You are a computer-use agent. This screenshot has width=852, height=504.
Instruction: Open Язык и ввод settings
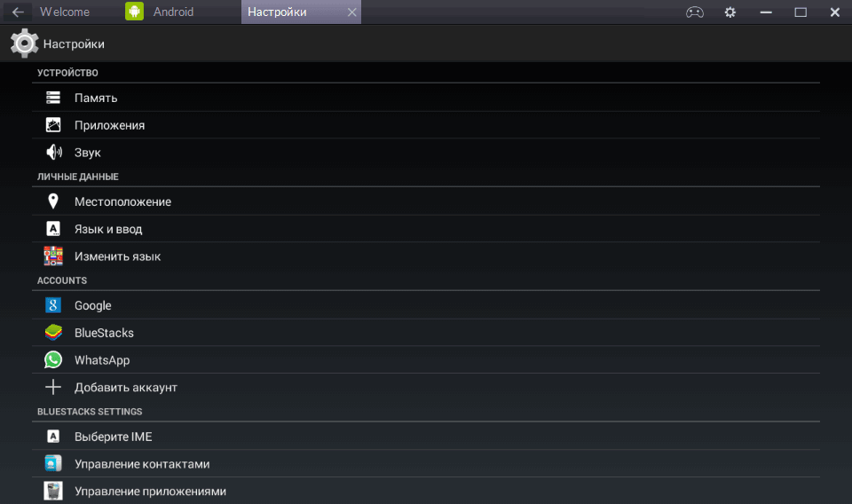pyautogui.click(x=425, y=229)
